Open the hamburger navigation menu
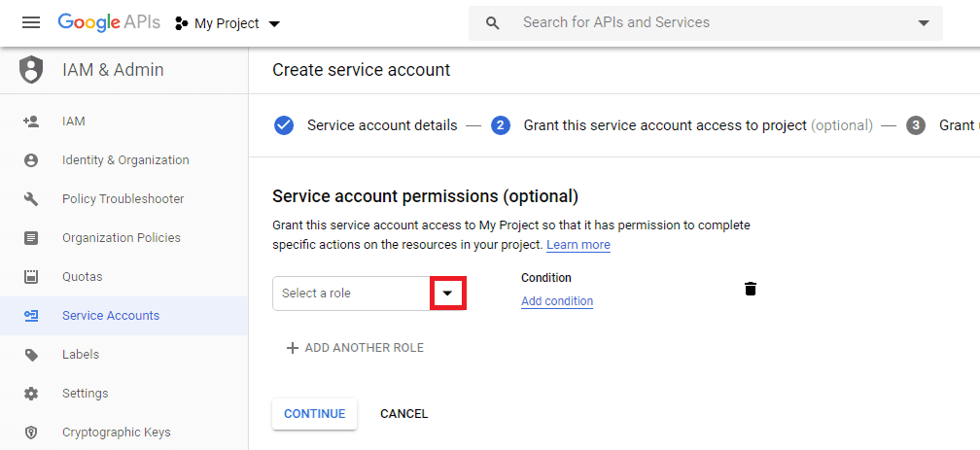 click(31, 23)
